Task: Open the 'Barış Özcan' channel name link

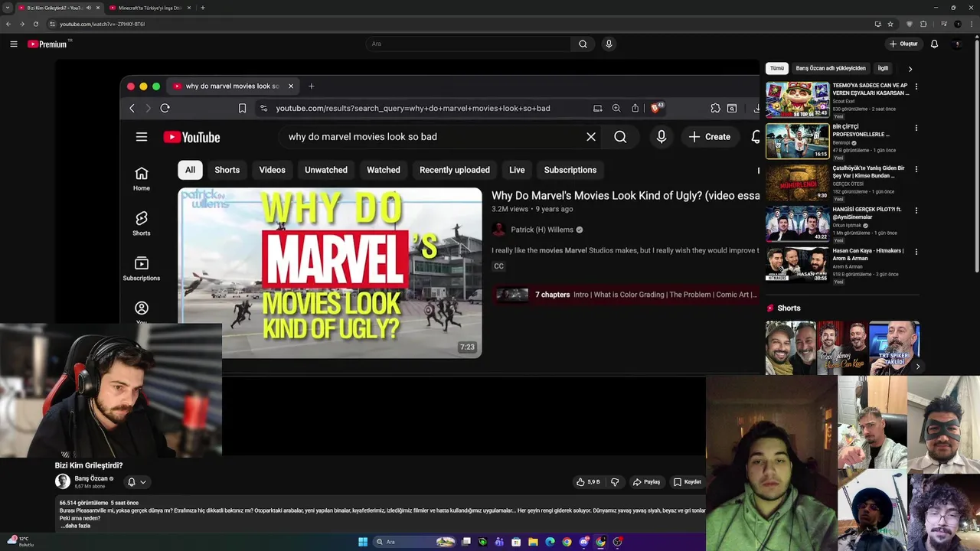Action: [x=91, y=478]
